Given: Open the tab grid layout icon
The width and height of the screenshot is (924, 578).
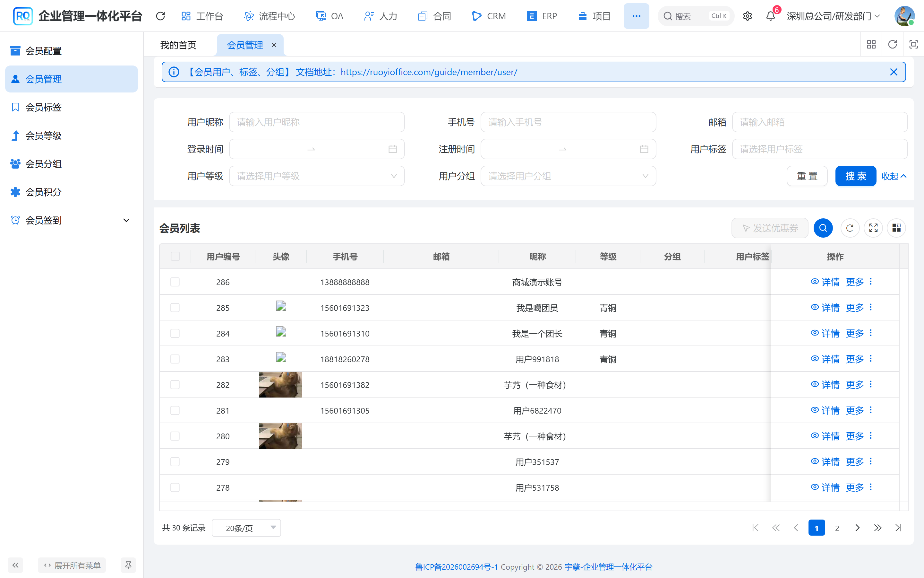Looking at the screenshot, I should [871, 44].
